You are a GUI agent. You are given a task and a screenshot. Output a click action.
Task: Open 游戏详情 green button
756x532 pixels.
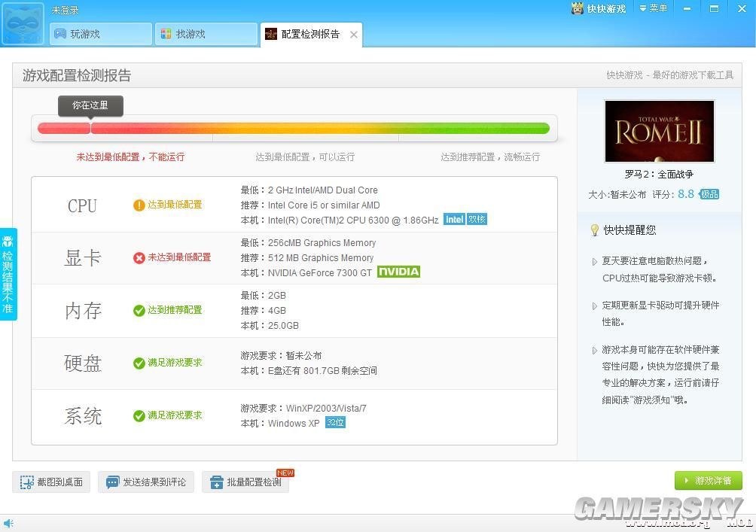point(708,480)
